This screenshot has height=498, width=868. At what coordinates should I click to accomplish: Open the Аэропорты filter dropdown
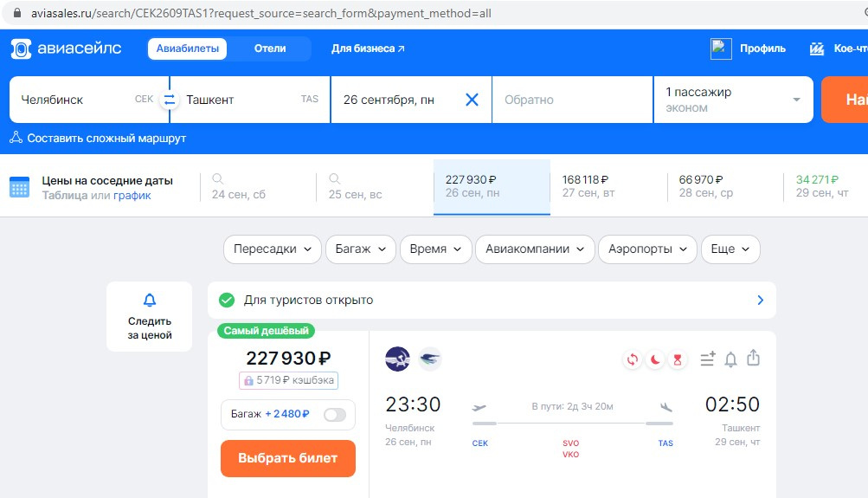[x=647, y=249]
